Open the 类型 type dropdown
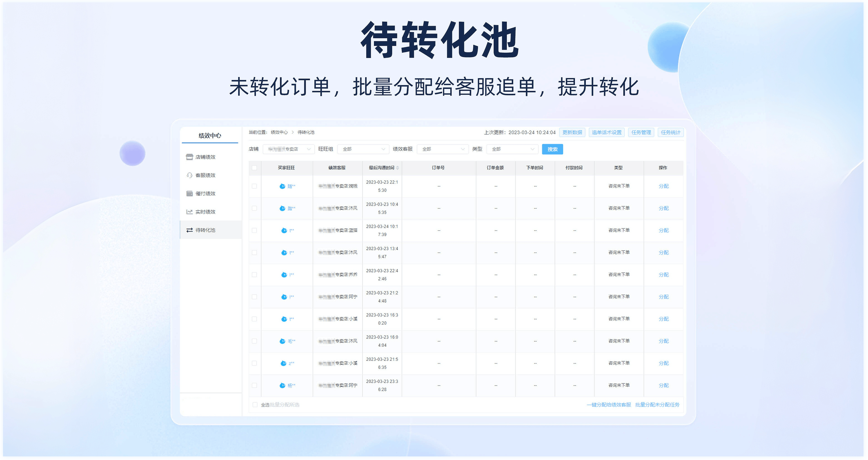The width and height of the screenshot is (868, 460). (513, 149)
